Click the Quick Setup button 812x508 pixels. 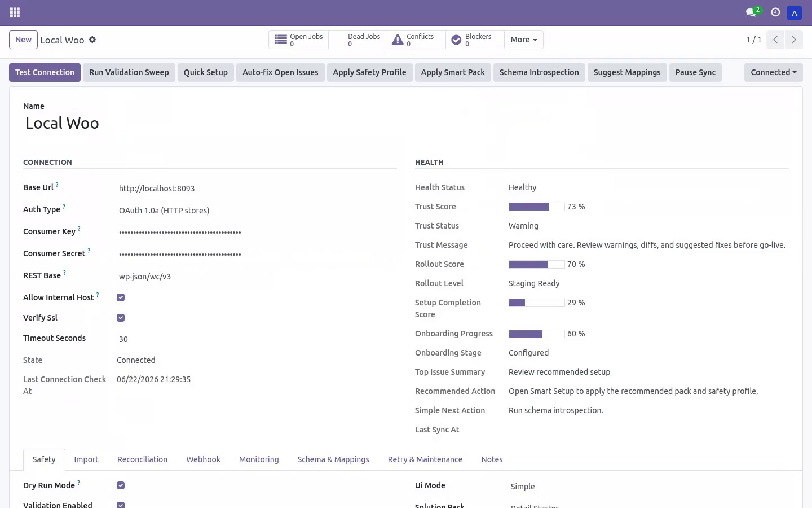tap(206, 72)
